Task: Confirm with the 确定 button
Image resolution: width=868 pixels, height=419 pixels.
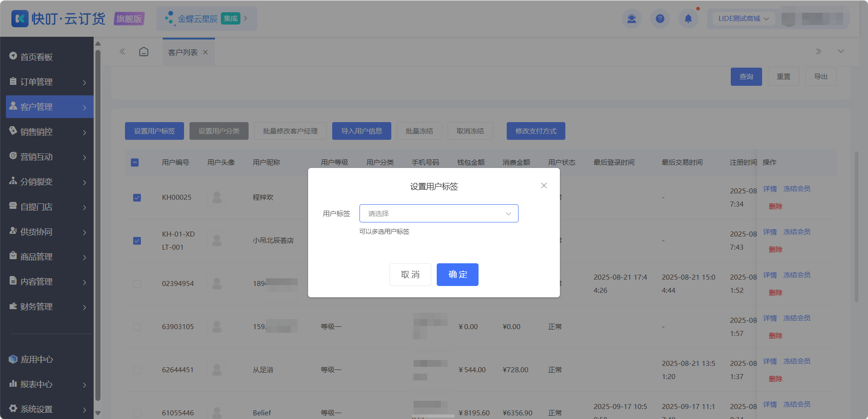Action: 457,275
